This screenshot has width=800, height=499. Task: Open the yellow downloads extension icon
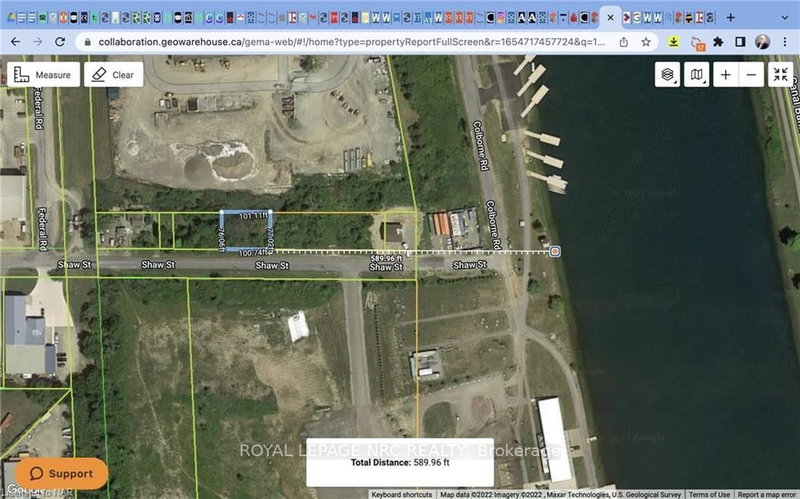coord(675,42)
